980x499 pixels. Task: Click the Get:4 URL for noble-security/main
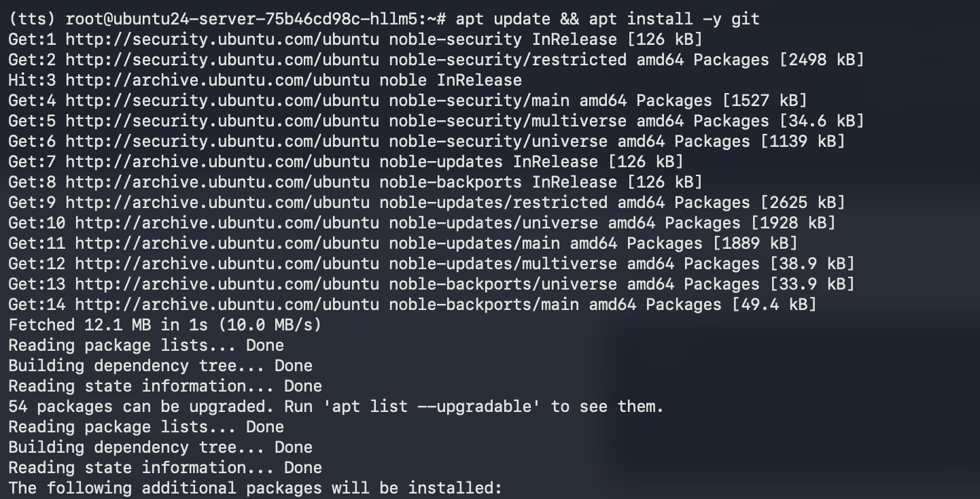[x=222, y=101]
